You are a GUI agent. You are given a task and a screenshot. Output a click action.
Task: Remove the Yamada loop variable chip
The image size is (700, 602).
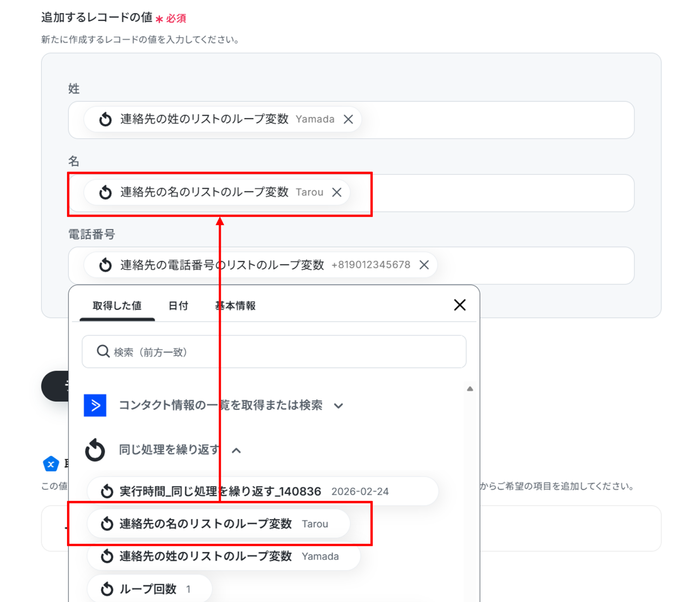348,119
